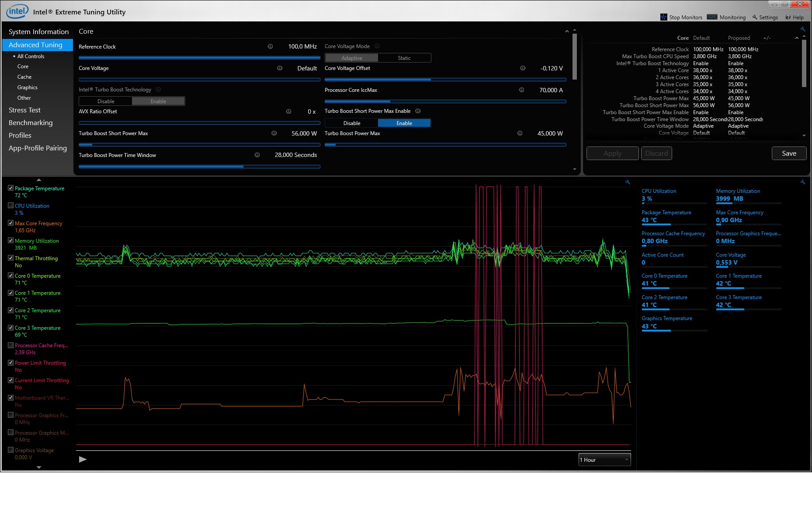Adjust the Core Voltage Offset slider
The image size is (812, 530).
click(445, 80)
